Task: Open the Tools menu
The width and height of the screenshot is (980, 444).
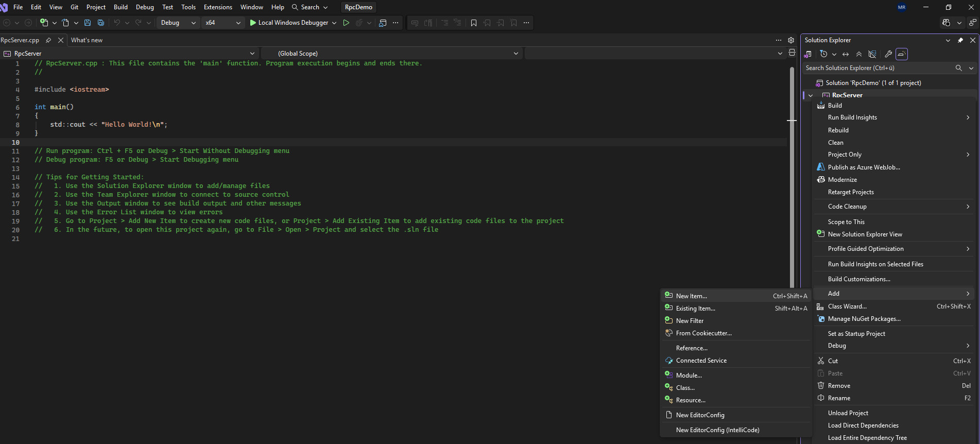Action: 188,7
